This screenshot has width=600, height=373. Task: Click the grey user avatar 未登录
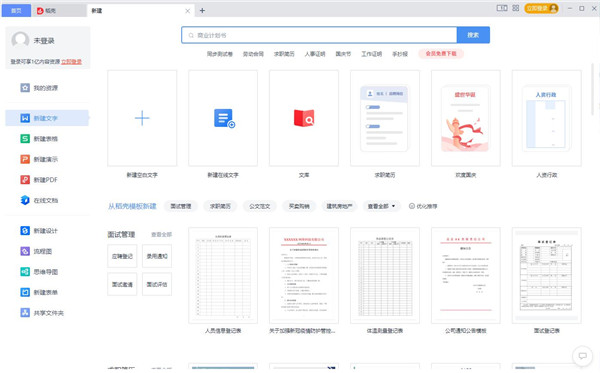coord(20,40)
